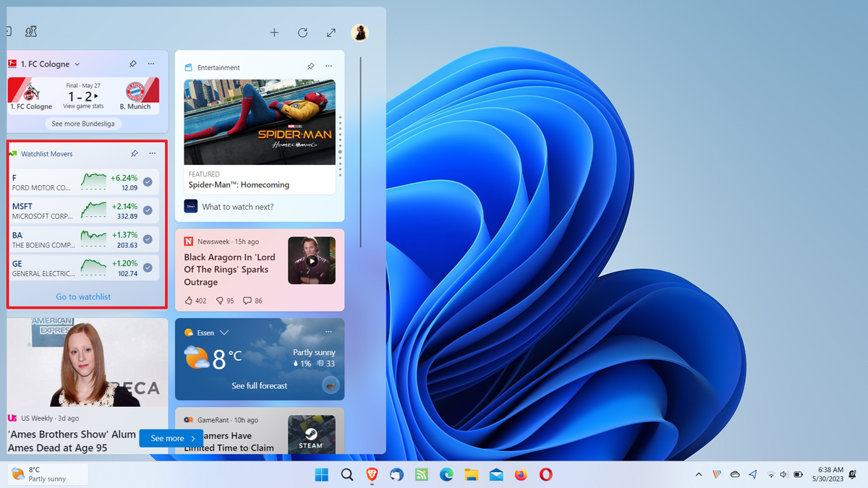The width and height of the screenshot is (868, 488).
Task: Open Go to watchlist link
Action: point(82,296)
